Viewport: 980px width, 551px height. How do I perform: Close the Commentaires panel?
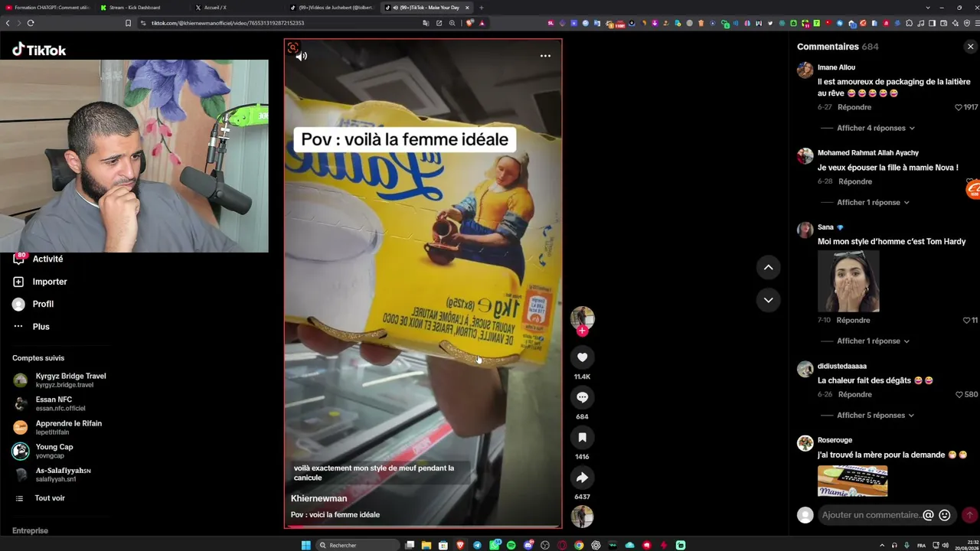(x=970, y=47)
